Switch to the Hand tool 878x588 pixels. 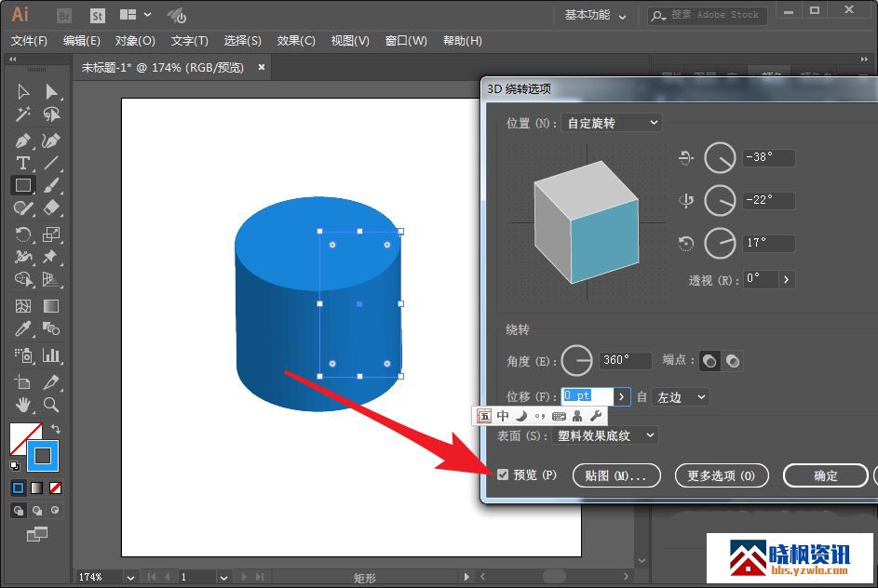point(23,405)
